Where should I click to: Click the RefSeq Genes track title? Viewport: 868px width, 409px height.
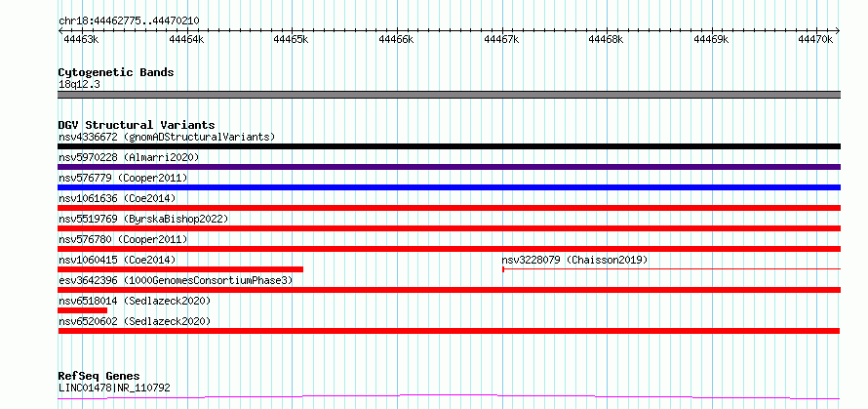[x=99, y=377]
